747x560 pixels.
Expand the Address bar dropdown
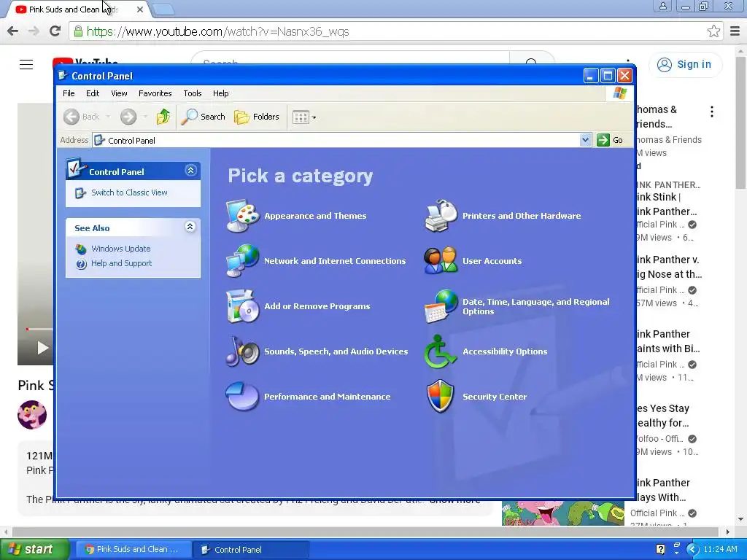click(585, 140)
